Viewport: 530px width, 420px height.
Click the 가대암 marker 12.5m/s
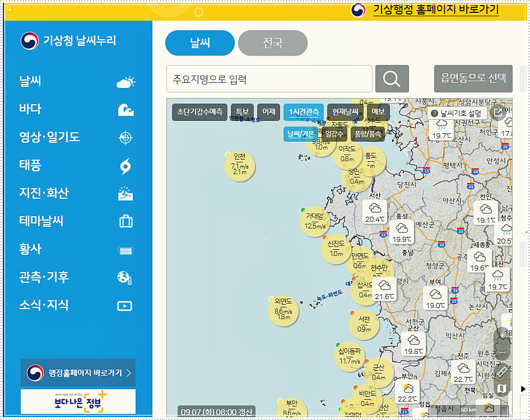tap(315, 221)
